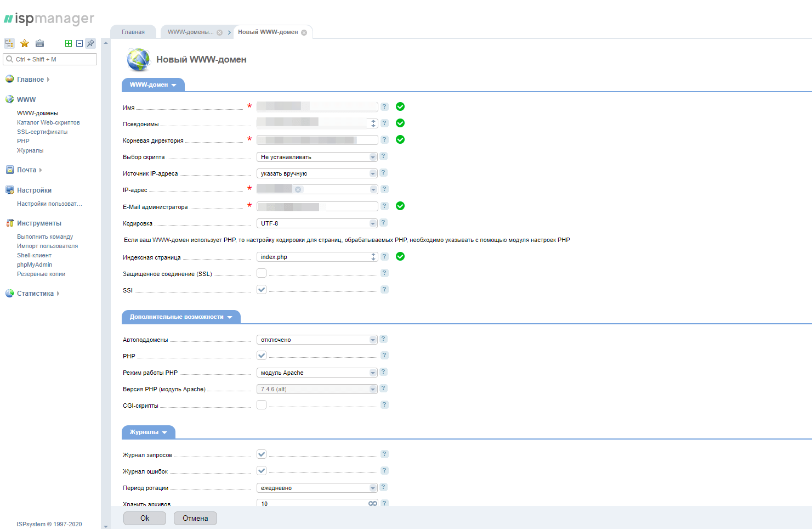This screenshot has width=812, height=529.
Task: Open the Режим работы PHP dropdown
Action: tap(317, 373)
